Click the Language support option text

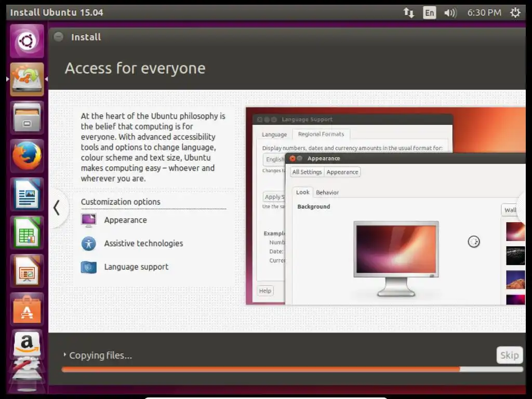[x=136, y=267]
